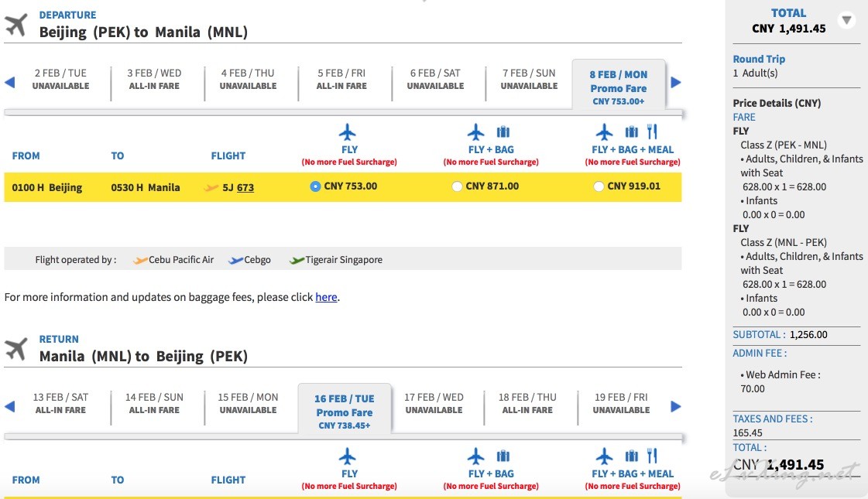Click the FLY + BAG + MEAL icon in return section
868x499 pixels.
pos(627,456)
